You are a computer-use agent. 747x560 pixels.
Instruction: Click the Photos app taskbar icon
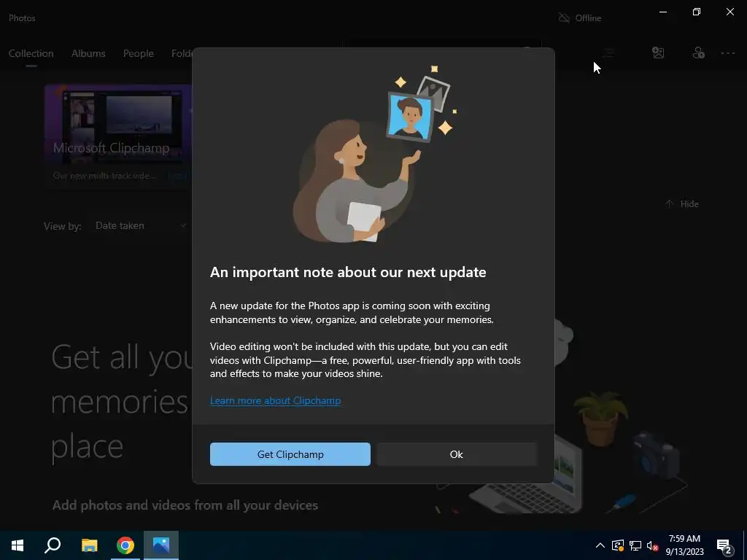pyautogui.click(x=161, y=545)
